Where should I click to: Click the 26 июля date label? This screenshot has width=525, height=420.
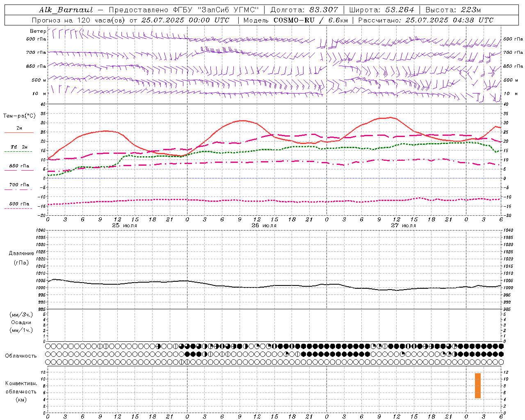pyautogui.click(x=264, y=226)
